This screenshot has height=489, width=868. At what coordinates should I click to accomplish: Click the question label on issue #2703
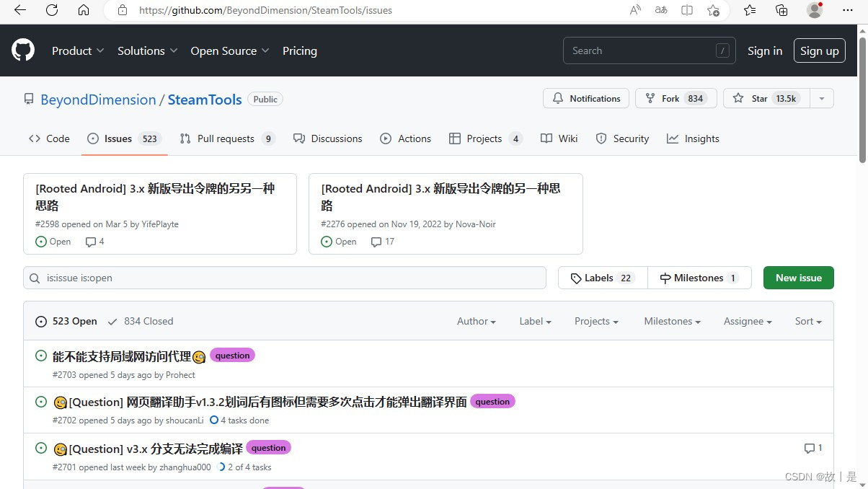tap(232, 356)
